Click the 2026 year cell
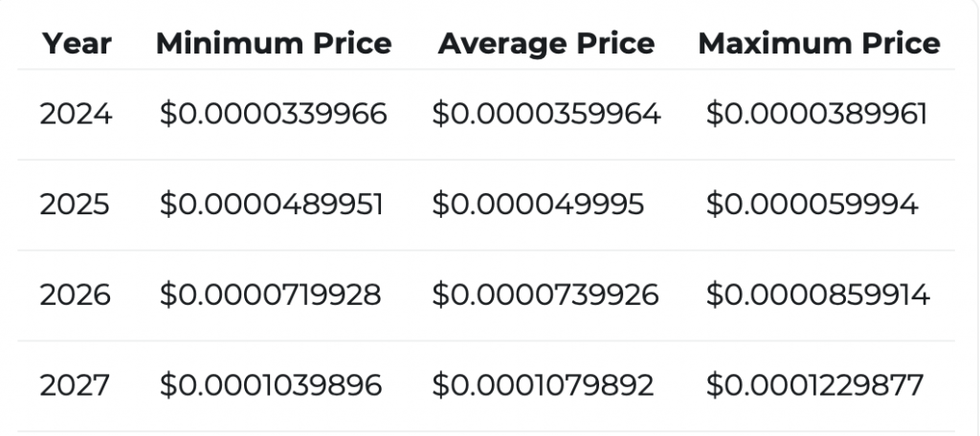Image resolution: width=980 pixels, height=436 pixels. click(75, 294)
